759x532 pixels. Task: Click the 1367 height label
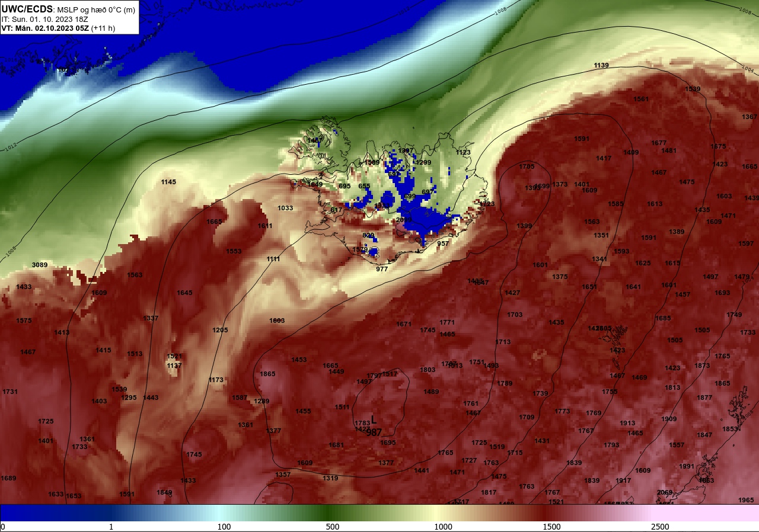point(750,117)
